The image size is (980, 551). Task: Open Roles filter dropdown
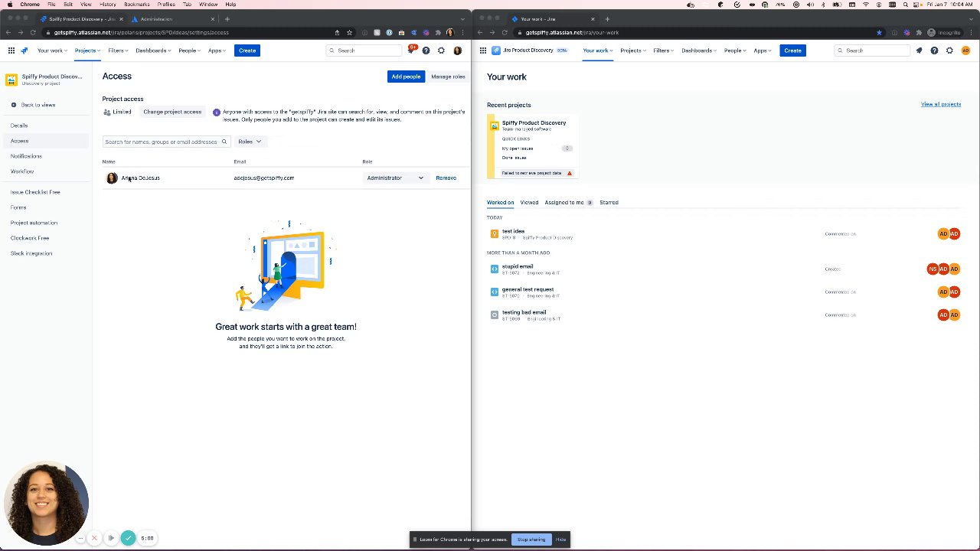pyautogui.click(x=250, y=142)
